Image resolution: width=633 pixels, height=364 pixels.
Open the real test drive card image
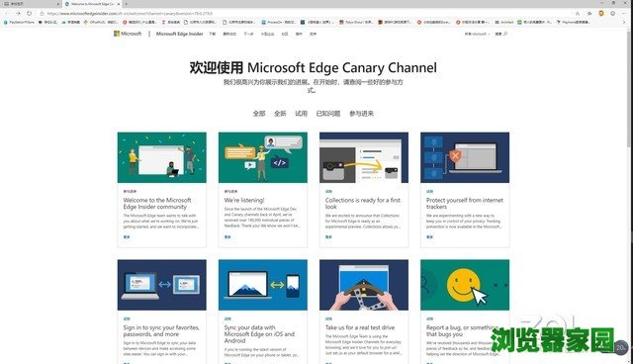[x=364, y=285]
